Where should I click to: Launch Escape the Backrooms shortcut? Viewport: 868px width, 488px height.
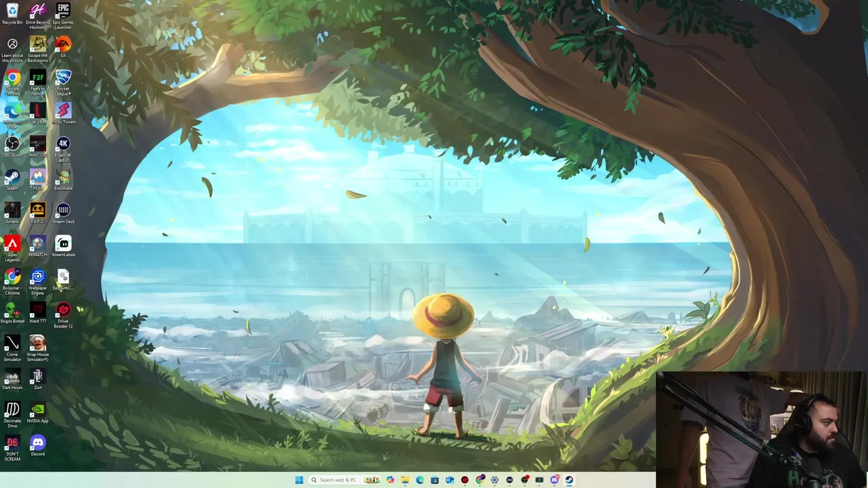(38, 49)
